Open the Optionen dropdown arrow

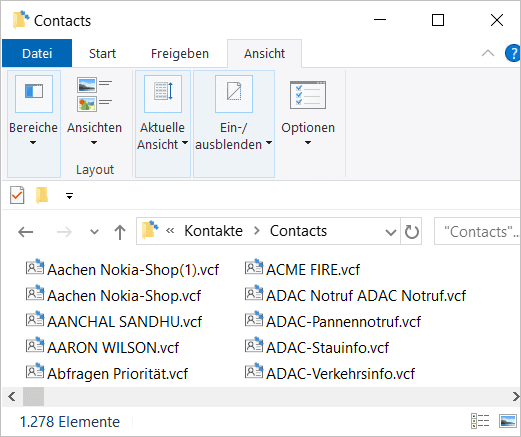(308, 143)
